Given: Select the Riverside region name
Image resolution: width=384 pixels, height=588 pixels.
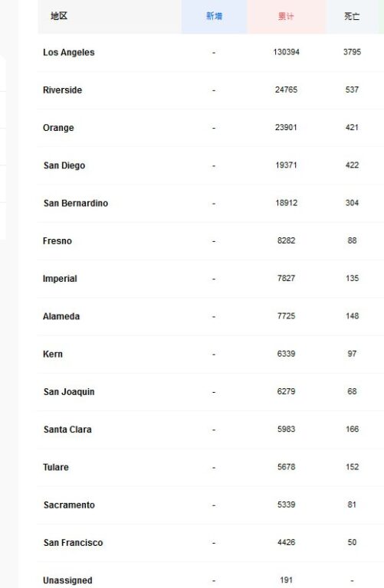Looking at the screenshot, I should pos(62,90).
